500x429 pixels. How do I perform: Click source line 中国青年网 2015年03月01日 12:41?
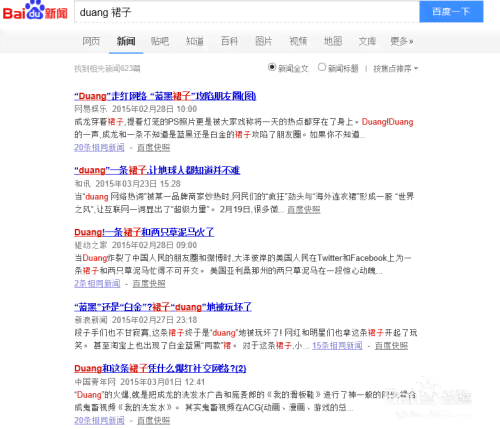[x=140, y=382]
